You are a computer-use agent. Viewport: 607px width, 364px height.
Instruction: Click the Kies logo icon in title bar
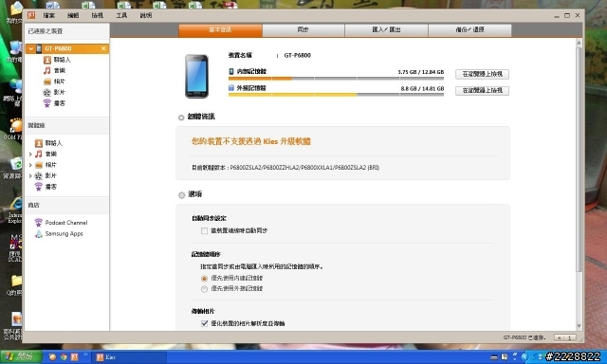point(31,15)
